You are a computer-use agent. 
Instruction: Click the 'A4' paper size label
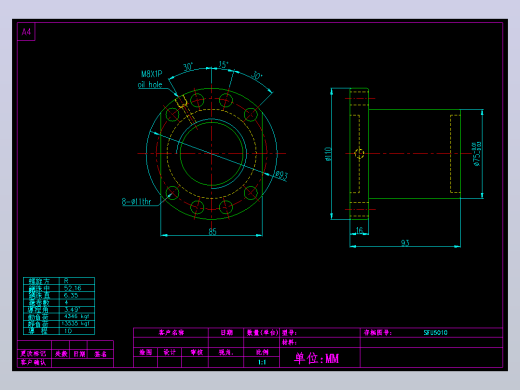click(26, 32)
